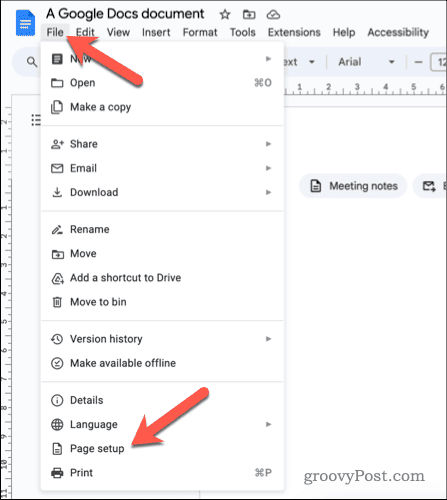The height and width of the screenshot is (500, 447).
Task: Click the Make a copy icon
Action: (x=57, y=107)
